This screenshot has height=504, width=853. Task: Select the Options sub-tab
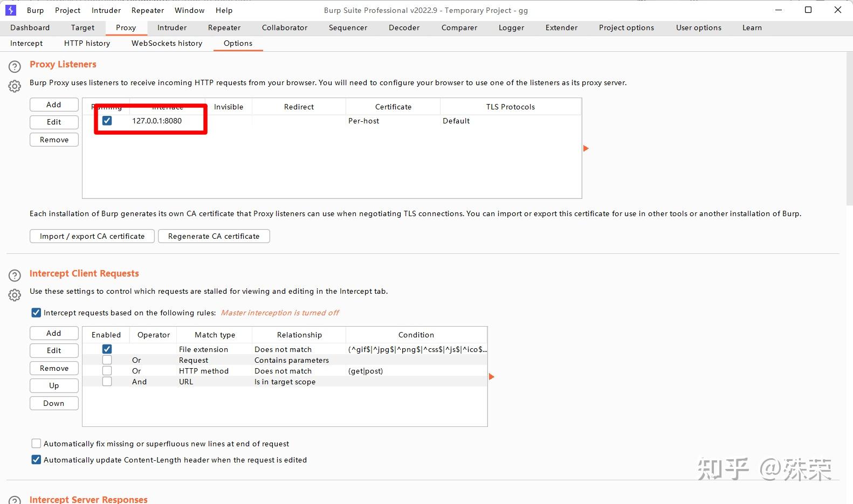click(238, 43)
